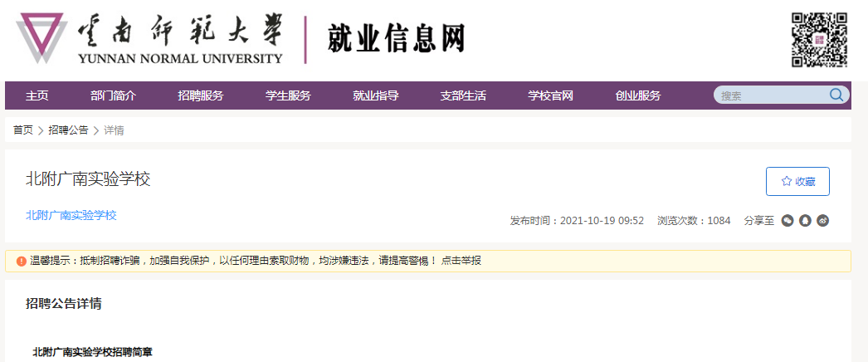Viewport: 868px width, 362px height.
Task: Click the 分享至 label
Action: coord(759,221)
